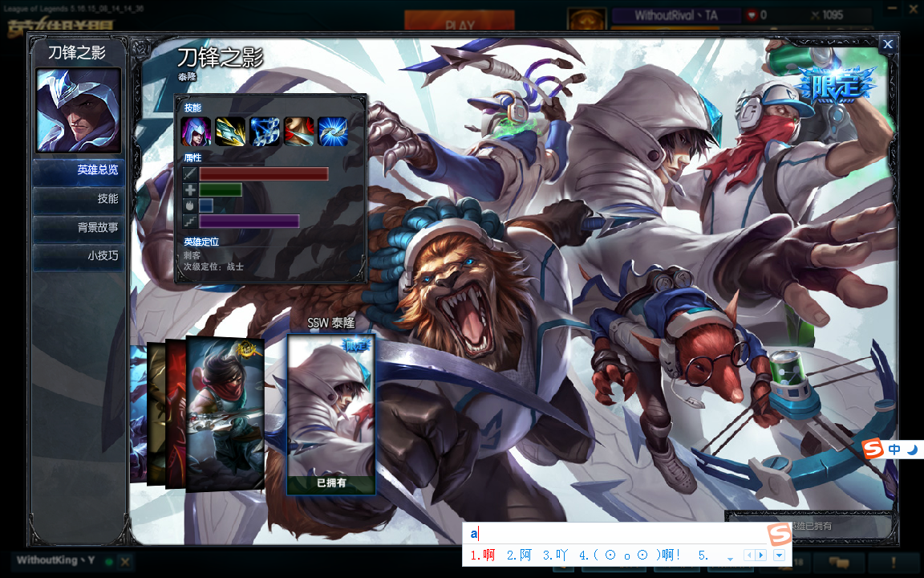Click the sword attack attribute icon
Image resolution: width=924 pixels, height=578 pixels.
tap(190, 173)
